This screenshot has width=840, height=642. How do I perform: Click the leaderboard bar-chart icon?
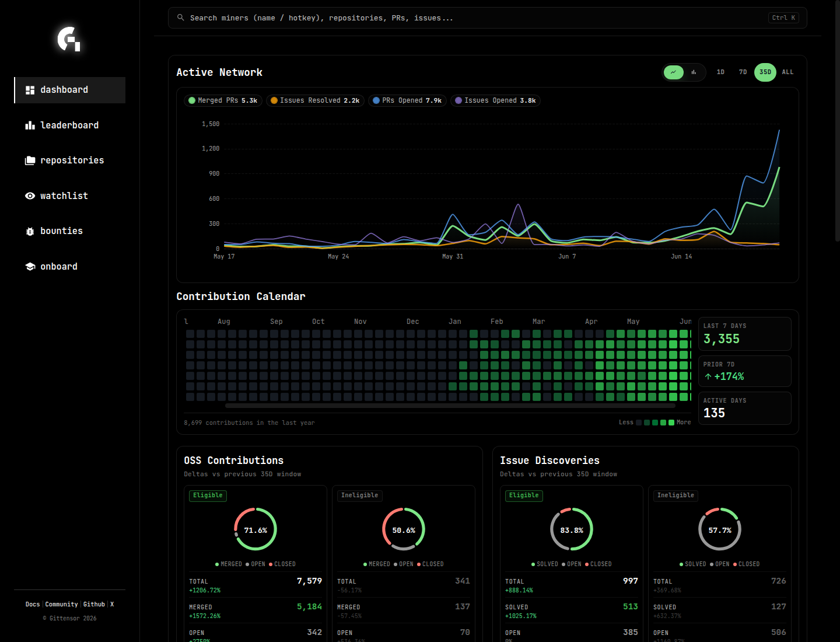30,125
